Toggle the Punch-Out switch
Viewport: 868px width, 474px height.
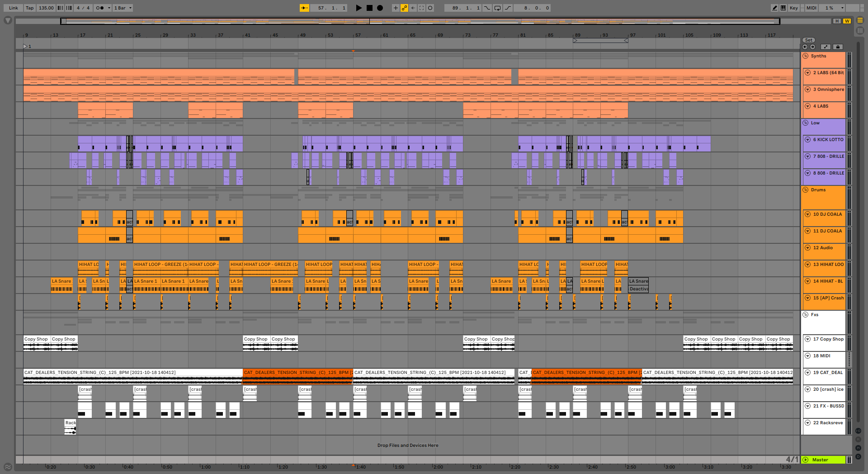tap(508, 8)
